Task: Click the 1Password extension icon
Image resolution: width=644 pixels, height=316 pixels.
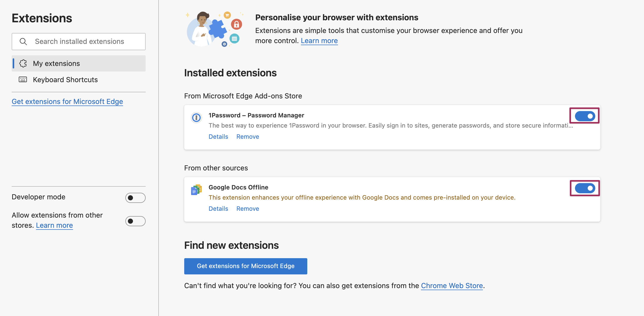Action: point(196,118)
